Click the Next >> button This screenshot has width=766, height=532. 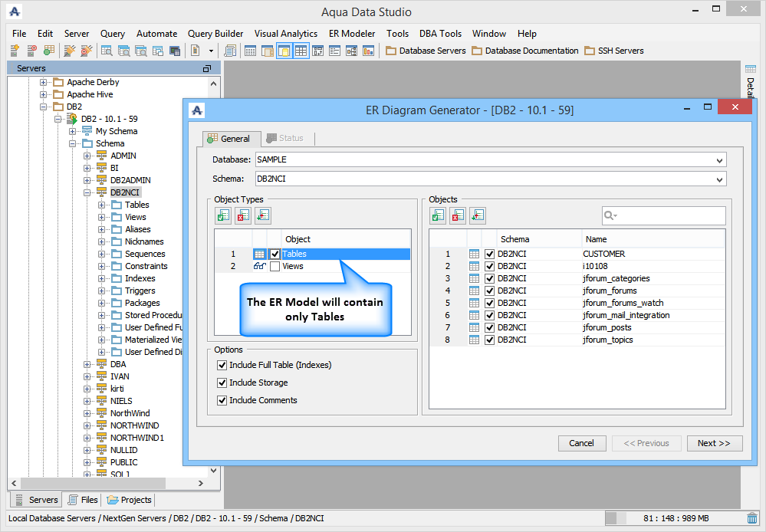pos(714,443)
